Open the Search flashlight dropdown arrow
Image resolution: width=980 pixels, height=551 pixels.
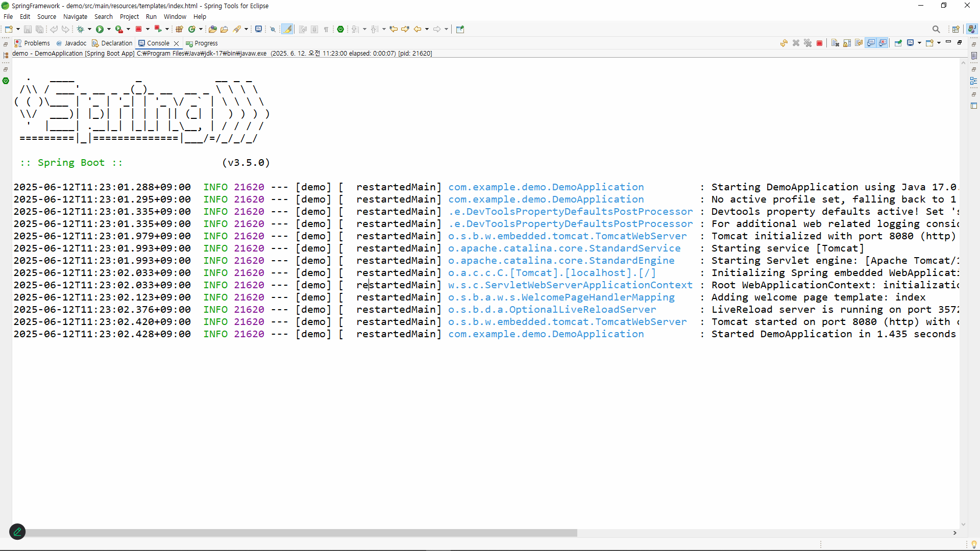pos(246,29)
